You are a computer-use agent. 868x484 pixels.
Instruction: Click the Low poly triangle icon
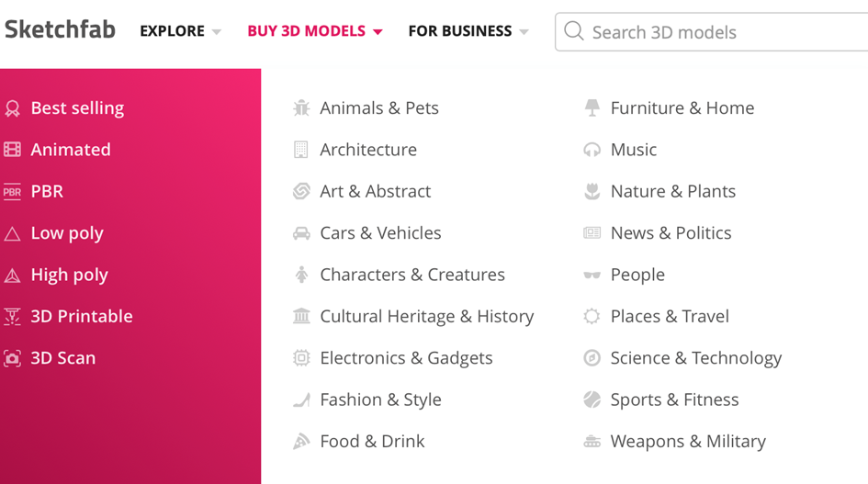pyautogui.click(x=12, y=234)
